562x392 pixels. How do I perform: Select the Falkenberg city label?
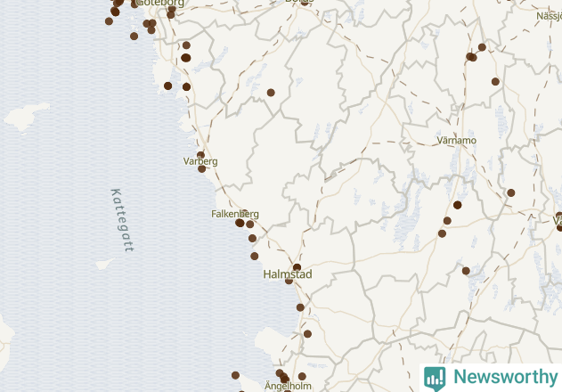[235, 214]
